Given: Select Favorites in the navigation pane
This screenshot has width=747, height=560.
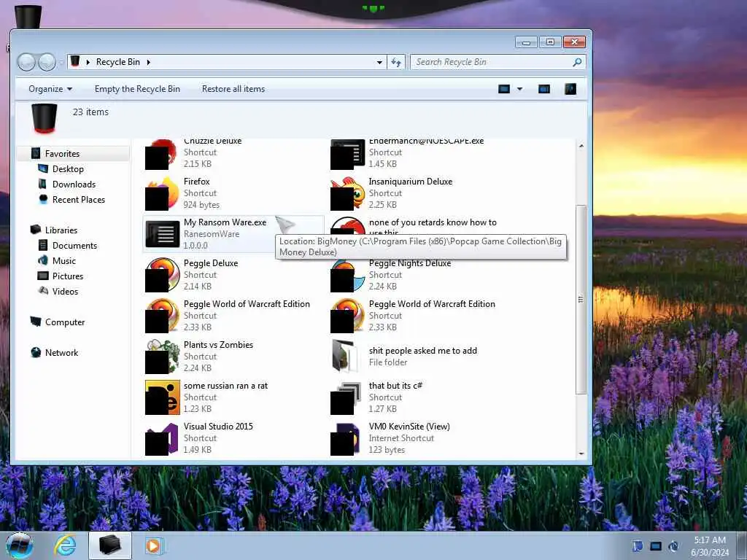Looking at the screenshot, I should tap(63, 153).
